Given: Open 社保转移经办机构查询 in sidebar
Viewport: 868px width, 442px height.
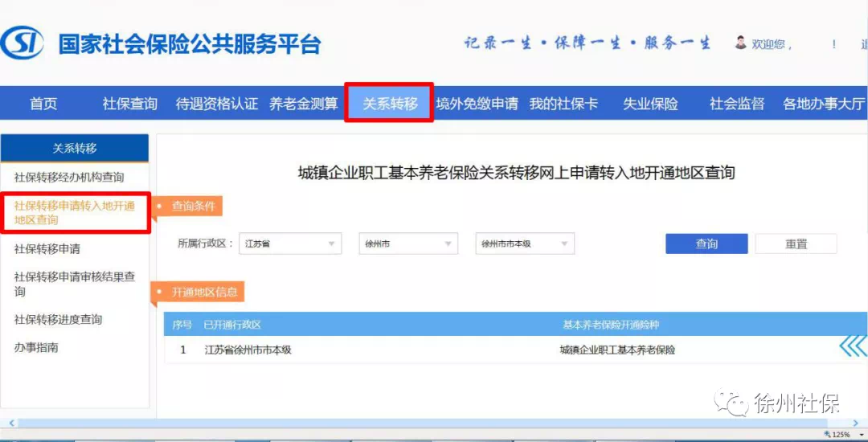Looking at the screenshot, I should click(x=69, y=177).
